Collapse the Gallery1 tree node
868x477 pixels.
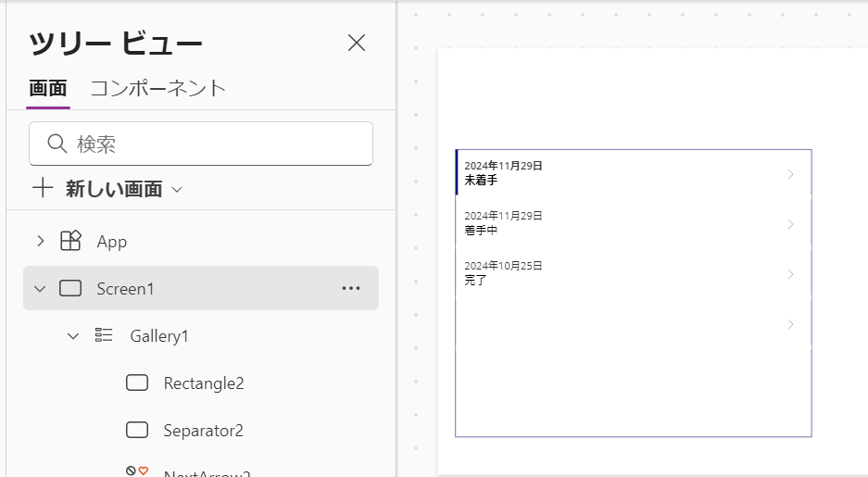click(x=73, y=336)
